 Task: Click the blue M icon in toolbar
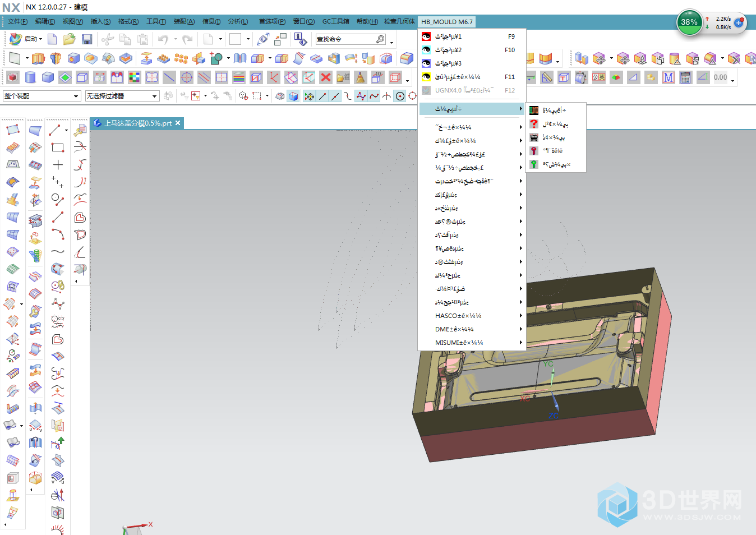tap(668, 77)
